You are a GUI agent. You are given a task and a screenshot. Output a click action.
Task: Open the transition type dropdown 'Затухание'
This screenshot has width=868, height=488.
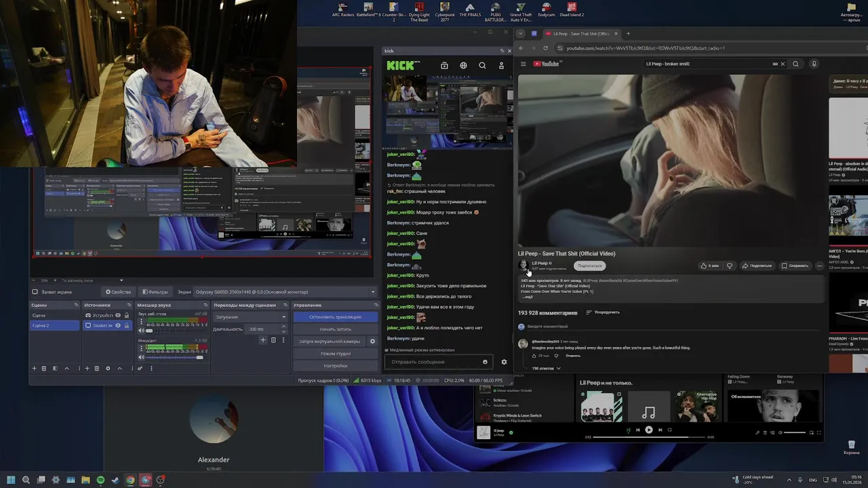[250, 317]
